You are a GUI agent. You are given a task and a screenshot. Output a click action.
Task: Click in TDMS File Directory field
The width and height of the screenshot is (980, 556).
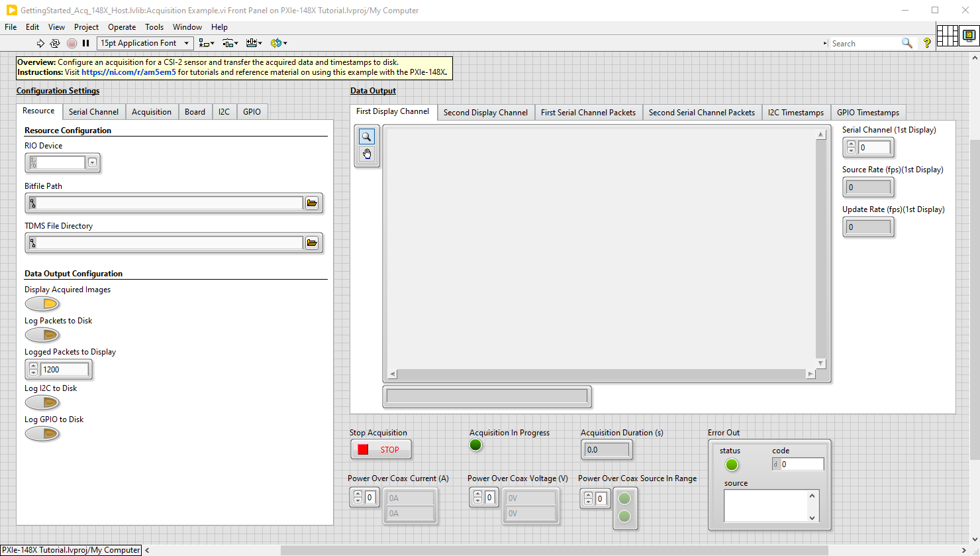(170, 243)
